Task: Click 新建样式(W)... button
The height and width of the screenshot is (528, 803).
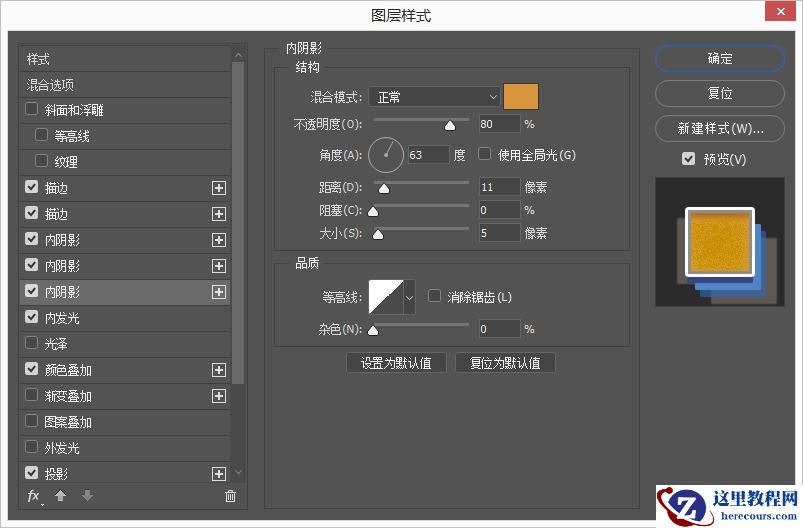Action: pyautogui.click(x=720, y=128)
